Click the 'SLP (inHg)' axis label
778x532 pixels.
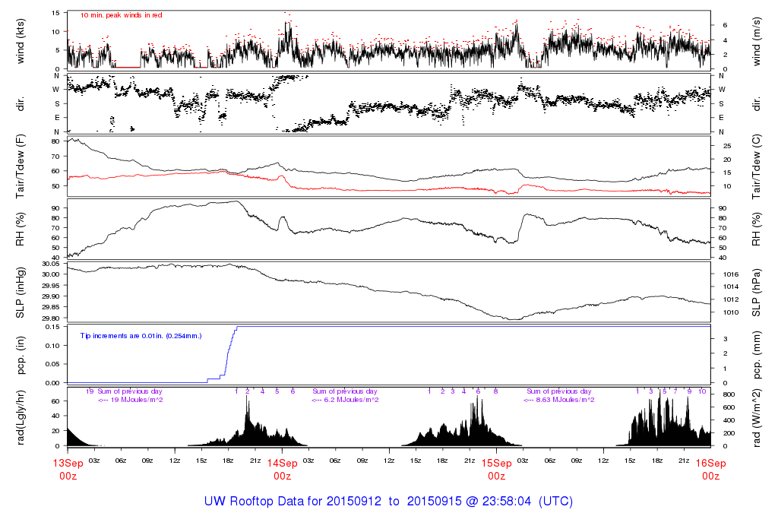pos(21,293)
